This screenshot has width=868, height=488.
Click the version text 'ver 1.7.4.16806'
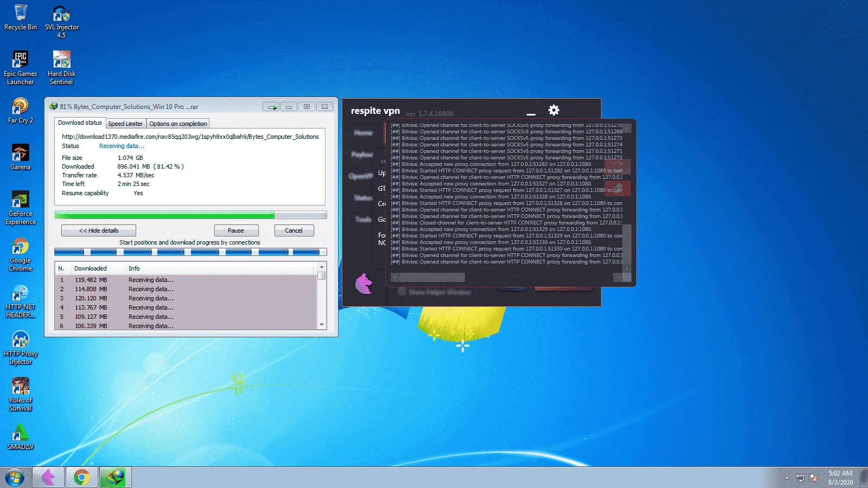[x=430, y=114]
